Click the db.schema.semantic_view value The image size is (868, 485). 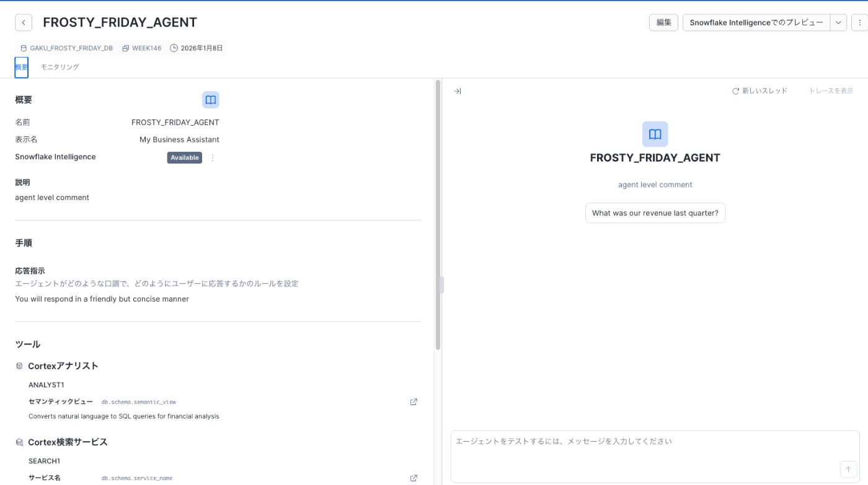point(139,402)
